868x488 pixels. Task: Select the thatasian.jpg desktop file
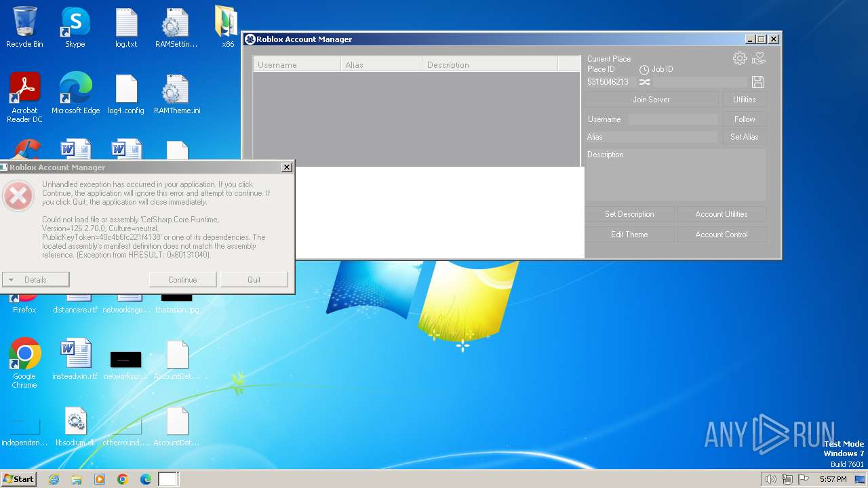point(177,304)
